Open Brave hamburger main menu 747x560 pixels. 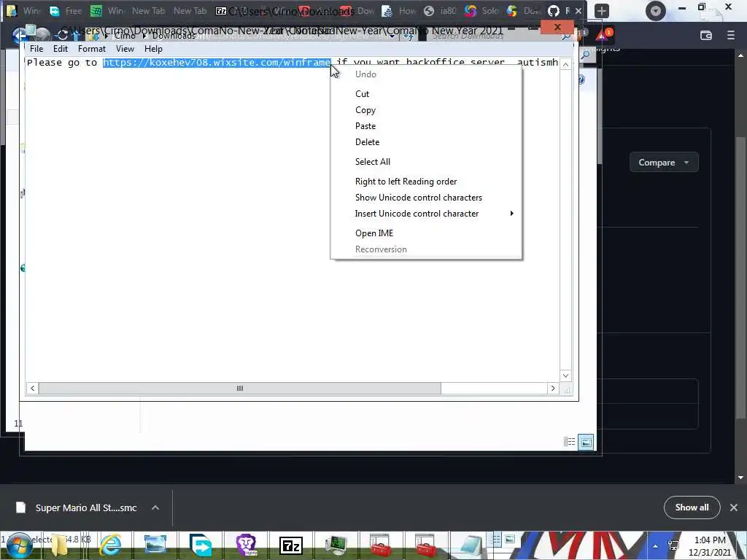click(x=731, y=35)
